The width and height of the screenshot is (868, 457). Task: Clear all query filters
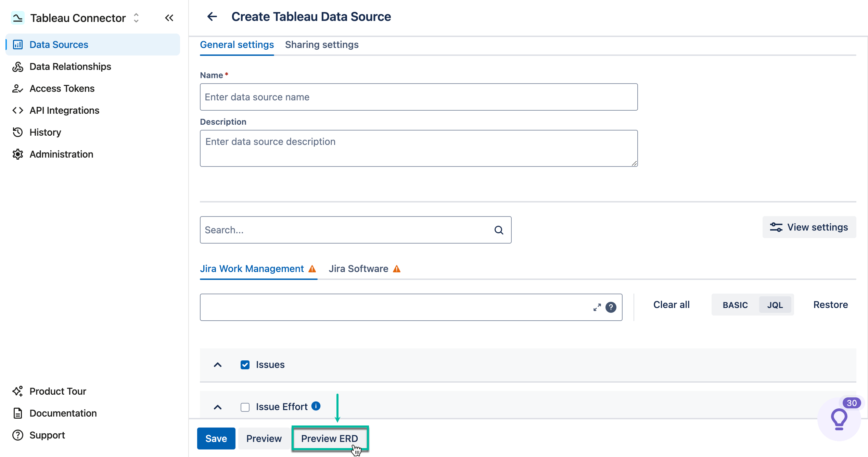(x=671, y=305)
